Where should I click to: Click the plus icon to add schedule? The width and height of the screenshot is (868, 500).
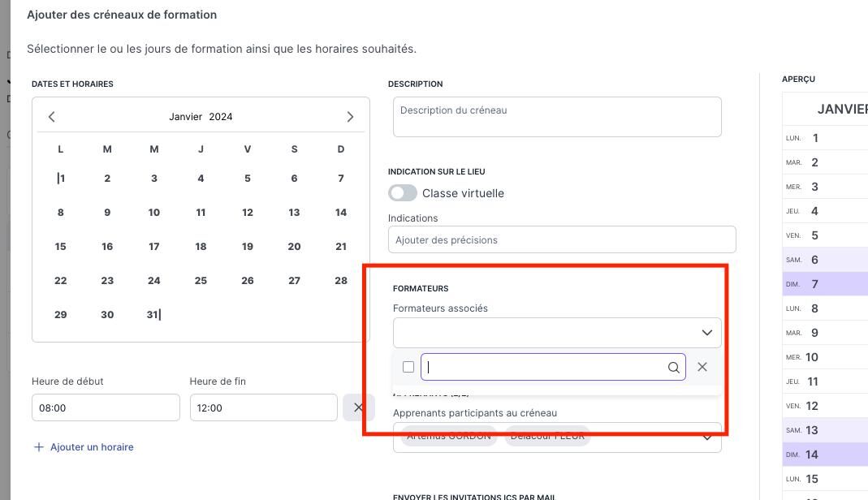pyautogui.click(x=38, y=447)
